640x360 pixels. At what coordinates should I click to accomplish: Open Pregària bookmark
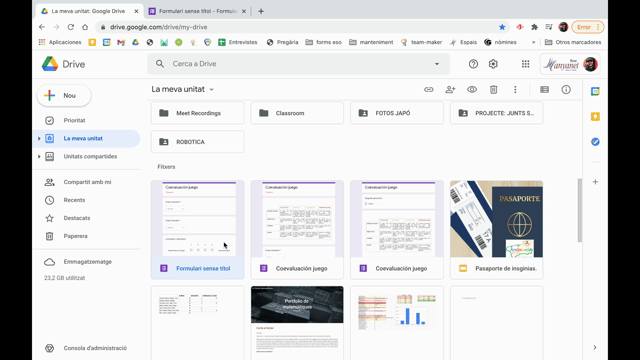tap(282, 42)
